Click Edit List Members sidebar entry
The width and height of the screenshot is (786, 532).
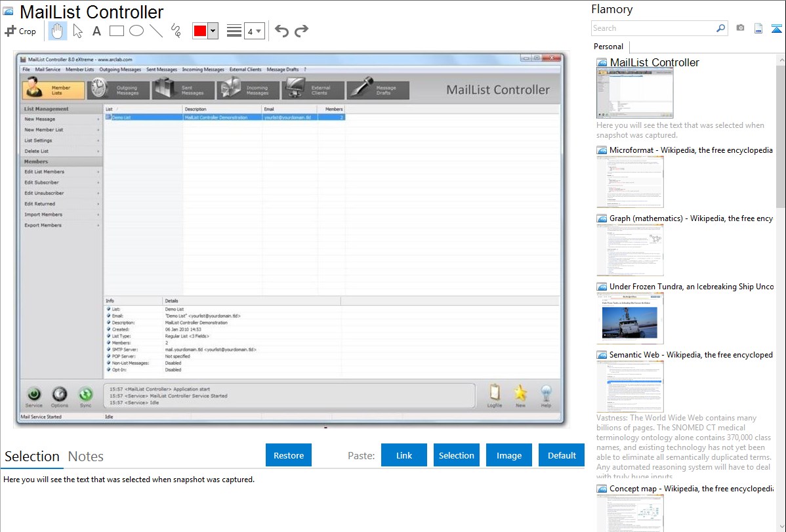(x=61, y=171)
